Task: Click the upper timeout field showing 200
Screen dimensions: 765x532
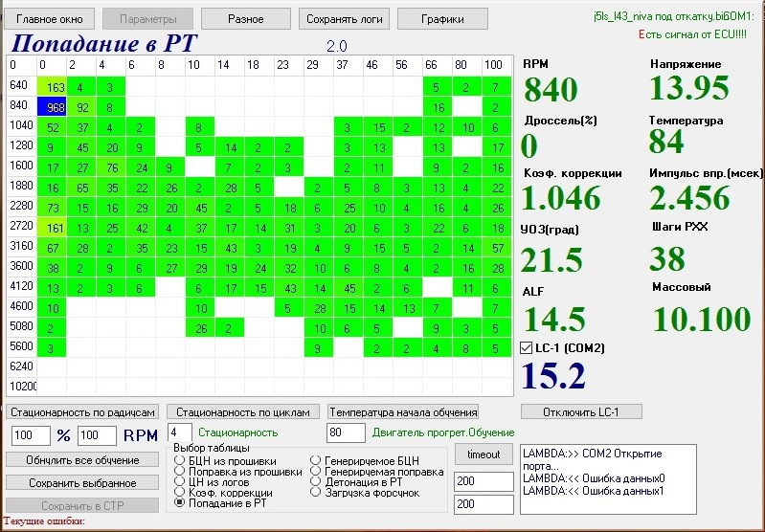Action: point(484,482)
